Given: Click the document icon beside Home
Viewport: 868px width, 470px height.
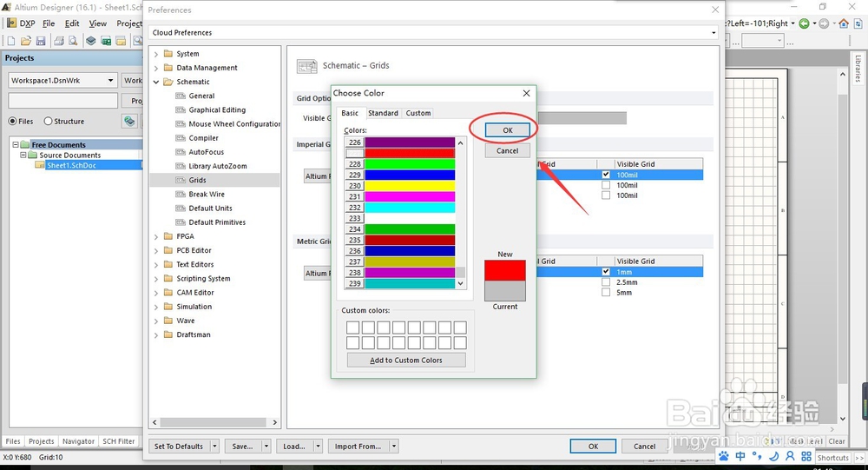Looking at the screenshot, I should pyautogui.click(x=858, y=23).
